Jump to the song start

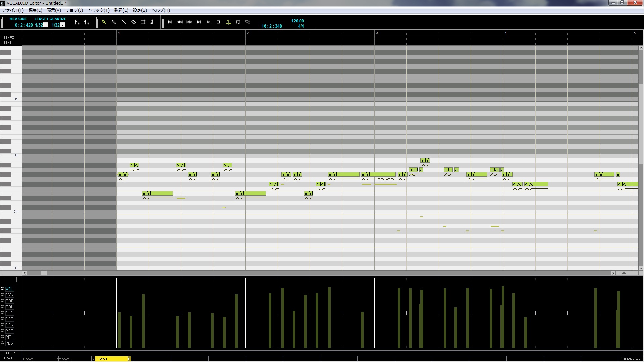tap(170, 22)
